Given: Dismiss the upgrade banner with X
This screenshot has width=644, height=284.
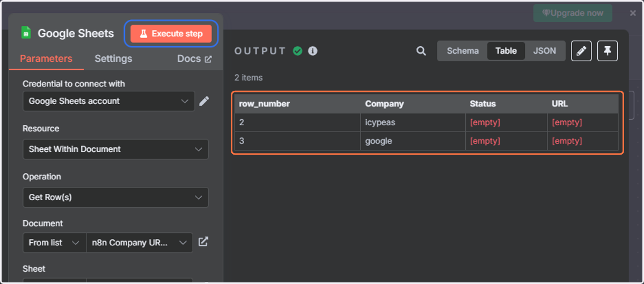Looking at the screenshot, I should click(x=633, y=13).
